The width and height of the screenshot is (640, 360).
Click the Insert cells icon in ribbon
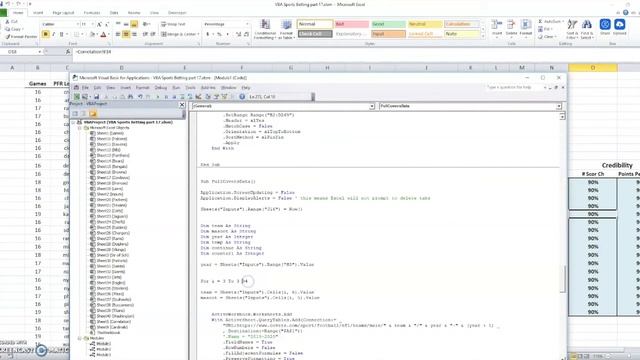point(497,28)
